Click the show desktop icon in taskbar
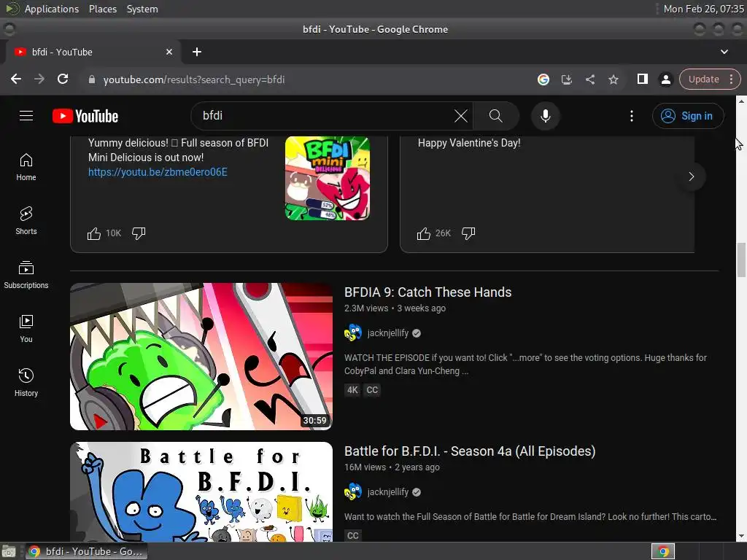Screen dimensions: 747x560 pos(9,551)
